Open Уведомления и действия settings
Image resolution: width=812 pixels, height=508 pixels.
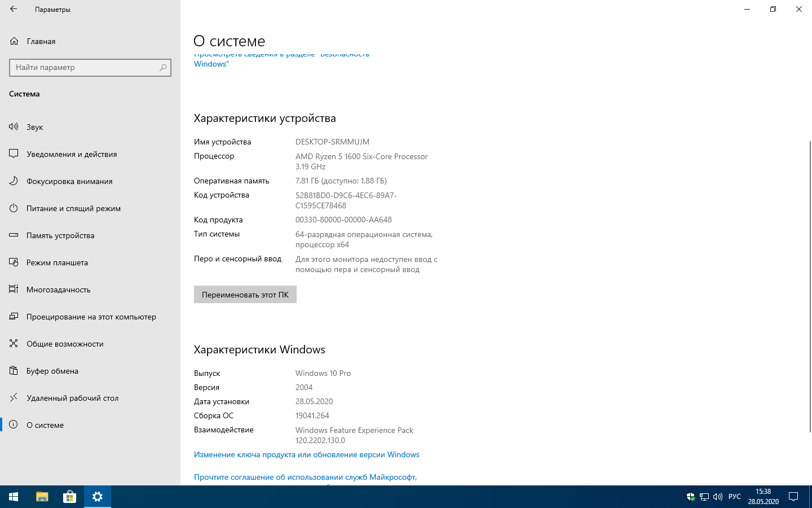click(90, 154)
